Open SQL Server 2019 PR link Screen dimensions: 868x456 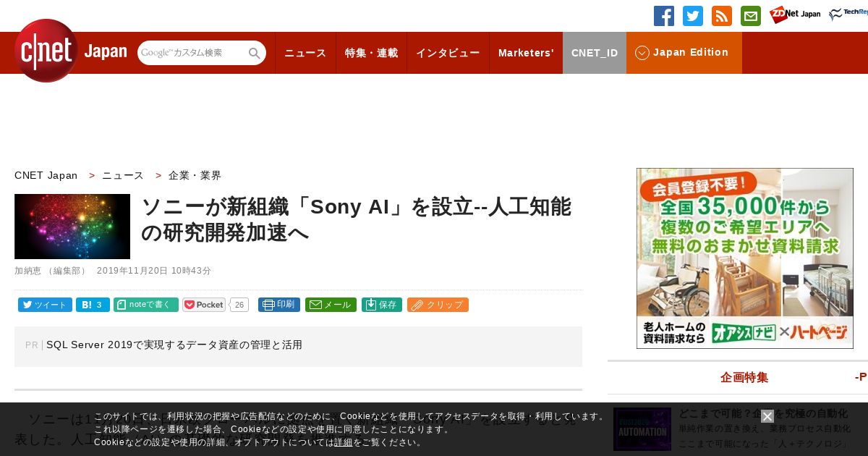[174, 345]
